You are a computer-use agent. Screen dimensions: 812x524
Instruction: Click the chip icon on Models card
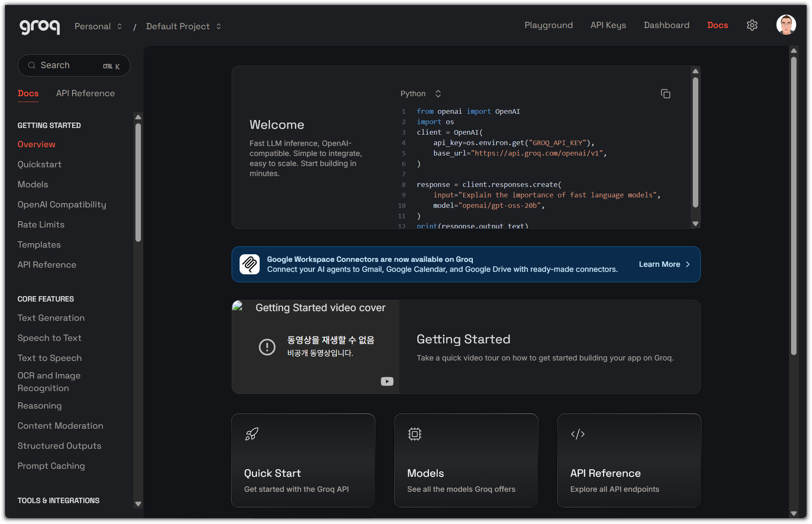(x=415, y=434)
